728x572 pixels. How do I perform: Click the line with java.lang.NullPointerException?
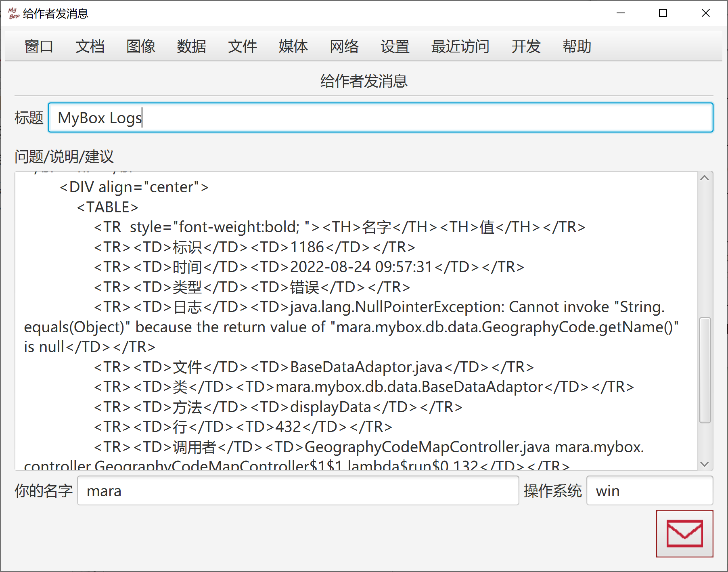(x=379, y=307)
